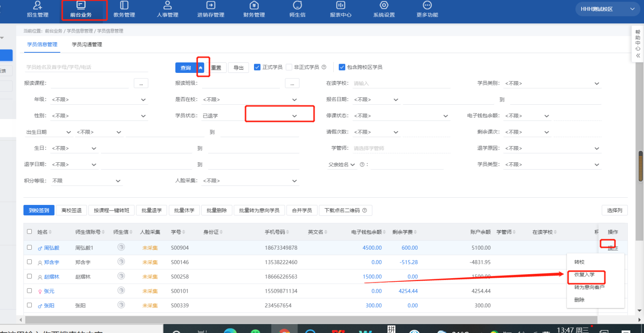The height and width of the screenshot is (333, 644).
Task: Check the row checkbox for 张阳
Action: (x=29, y=305)
